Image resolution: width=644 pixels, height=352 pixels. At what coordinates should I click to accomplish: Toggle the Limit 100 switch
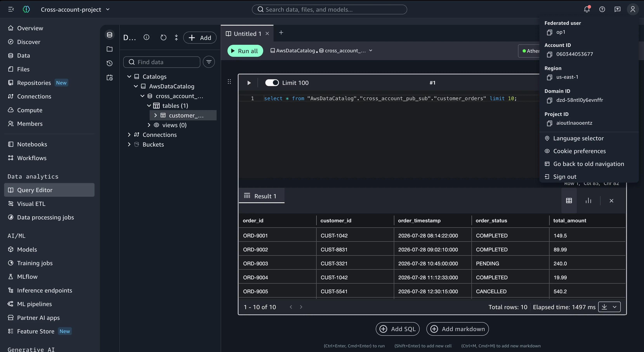(272, 83)
